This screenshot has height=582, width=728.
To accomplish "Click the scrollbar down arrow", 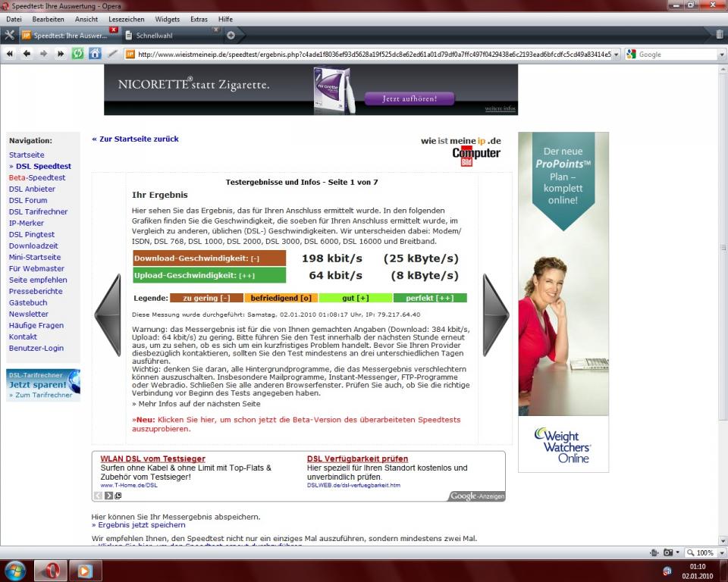I will pos(723,540).
